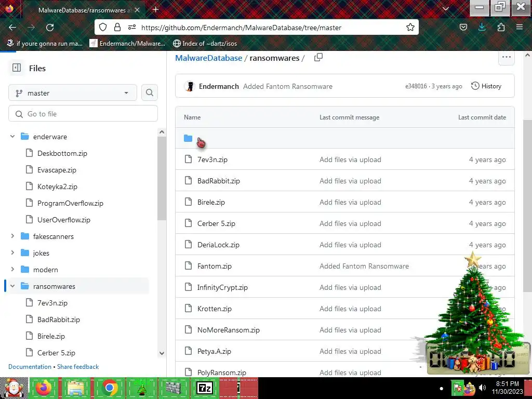Image resolution: width=532 pixels, height=399 pixels.
Task: Open Firefox extensions puzzle icon
Action: [x=501, y=28]
